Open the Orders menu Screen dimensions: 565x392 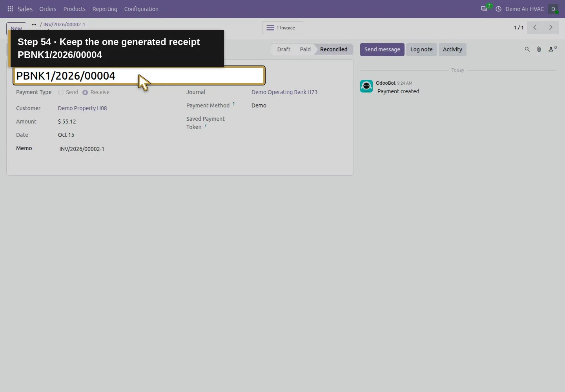(48, 9)
